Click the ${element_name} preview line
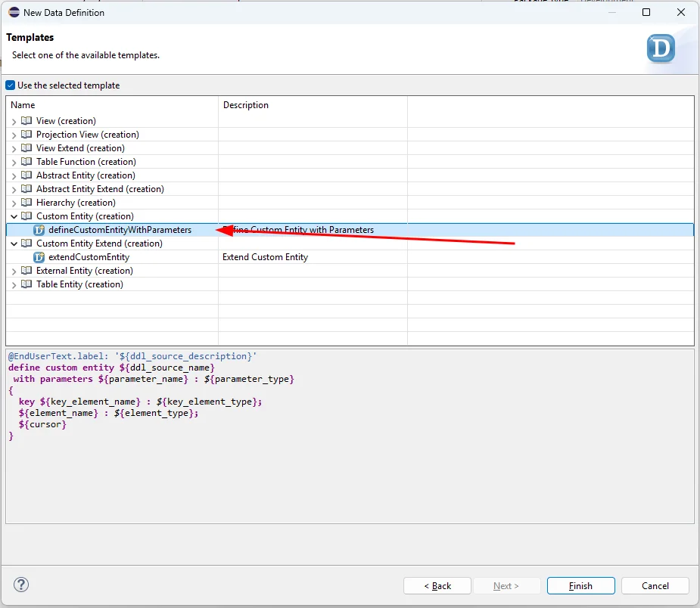The image size is (700, 608). tap(108, 413)
